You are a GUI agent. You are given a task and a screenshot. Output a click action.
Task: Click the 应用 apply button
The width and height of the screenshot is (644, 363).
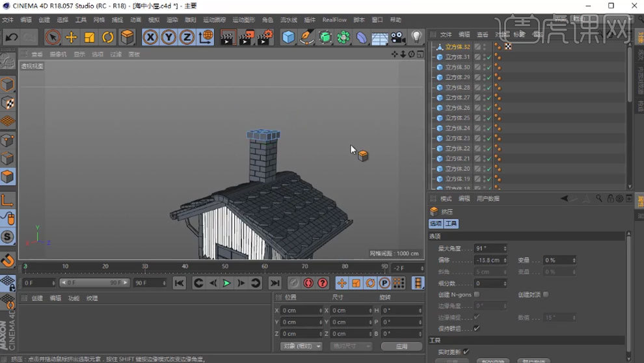(x=401, y=346)
